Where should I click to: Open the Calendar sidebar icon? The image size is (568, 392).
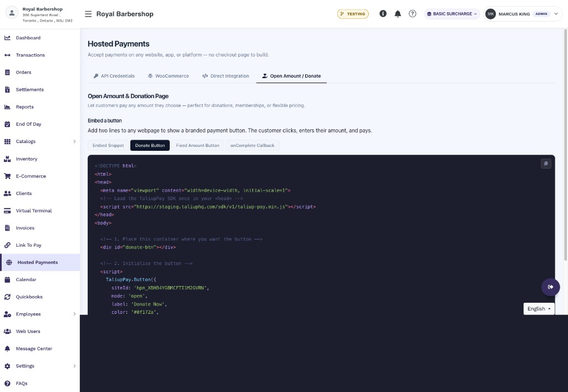(x=7, y=279)
